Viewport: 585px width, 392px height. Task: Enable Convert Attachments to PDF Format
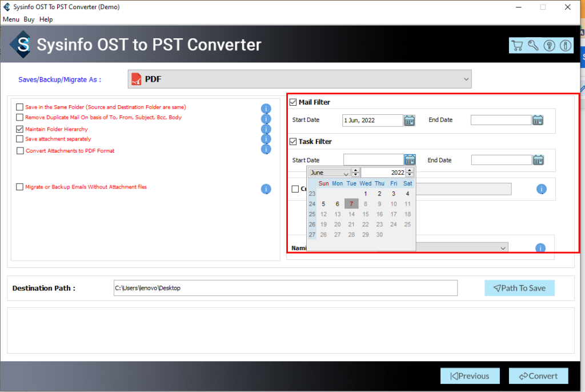pos(20,151)
